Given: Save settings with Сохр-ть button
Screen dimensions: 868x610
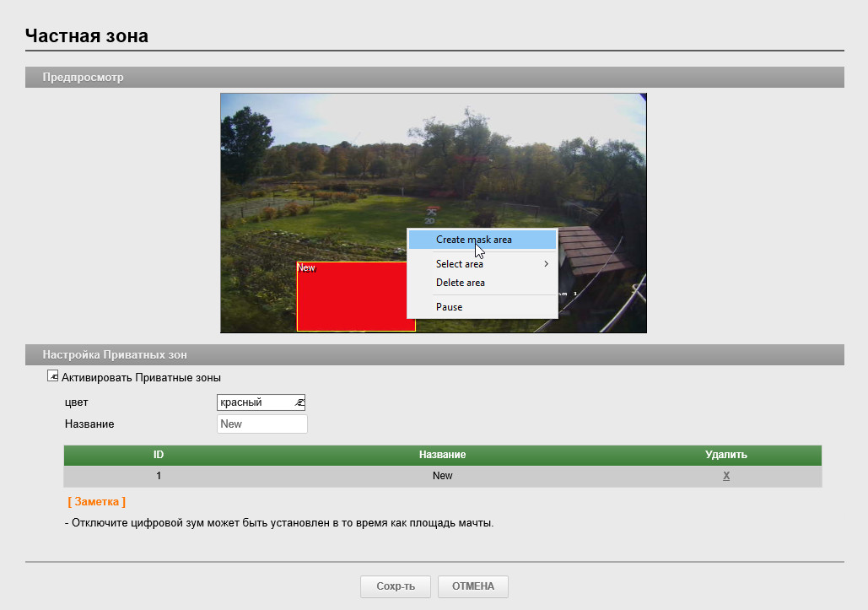Looking at the screenshot, I should click(x=396, y=586).
